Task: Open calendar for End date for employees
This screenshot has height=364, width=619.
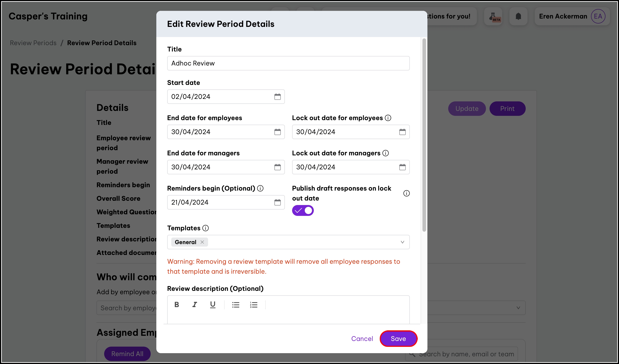Action: click(x=277, y=132)
